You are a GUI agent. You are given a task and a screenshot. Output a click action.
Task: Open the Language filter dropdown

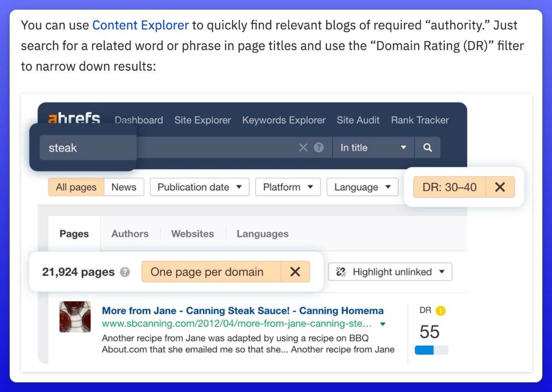coord(362,187)
